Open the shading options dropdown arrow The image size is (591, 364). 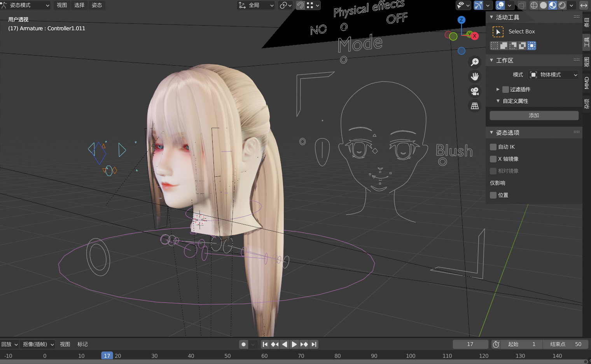point(571,5)
